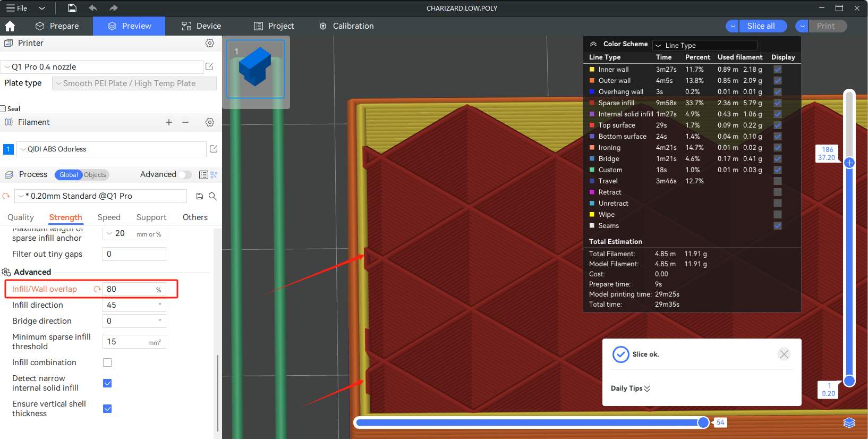
Task: Open the Color Scheme Line Type dropdown
Action: click(x=704, y=46)
